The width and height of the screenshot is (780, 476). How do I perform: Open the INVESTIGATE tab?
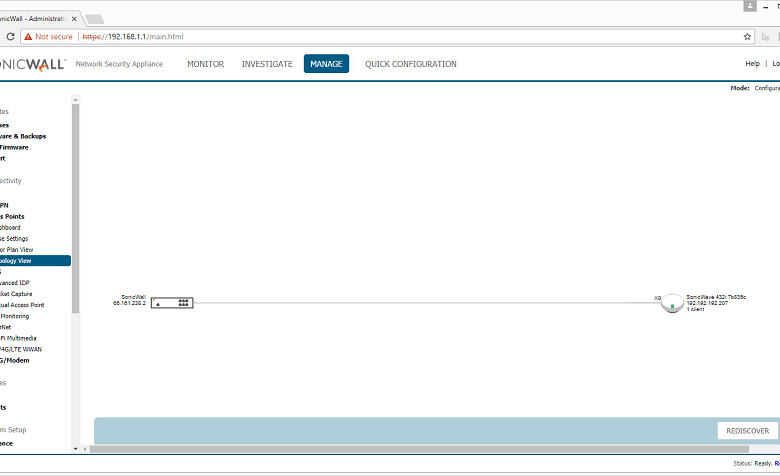(x=267, y=64)
